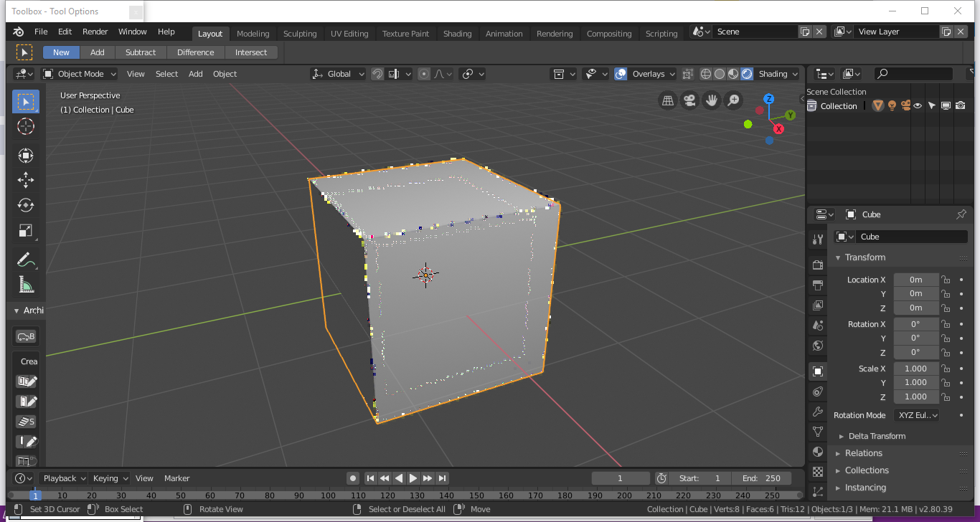Activate the Scale tool

click(x=26, y=231)
